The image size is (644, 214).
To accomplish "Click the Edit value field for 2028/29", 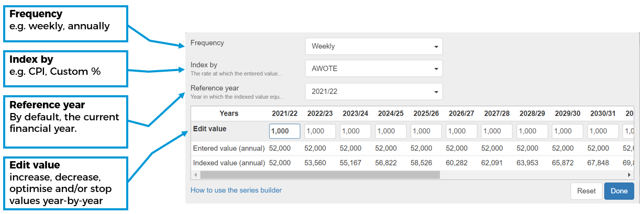I will (x=532, y=131).
